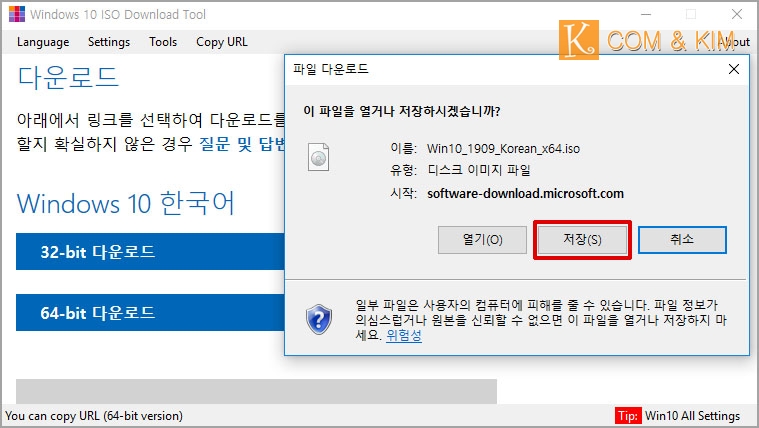Screen dimensions: 759x428
Task: Click the 저장(S) button to save file
Action: coord(582,240)
